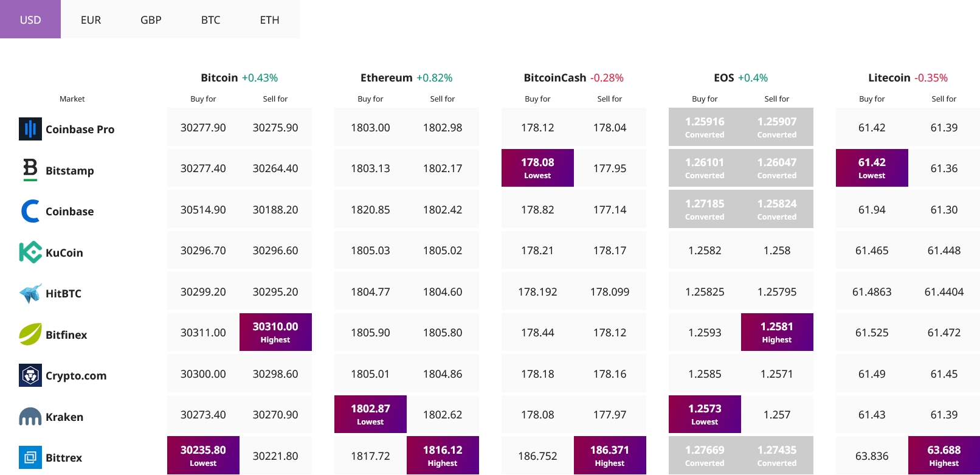Click KuCoin Bitcoin sell price 30296.60
The image size is (980, 475).
tap(275, 250)
